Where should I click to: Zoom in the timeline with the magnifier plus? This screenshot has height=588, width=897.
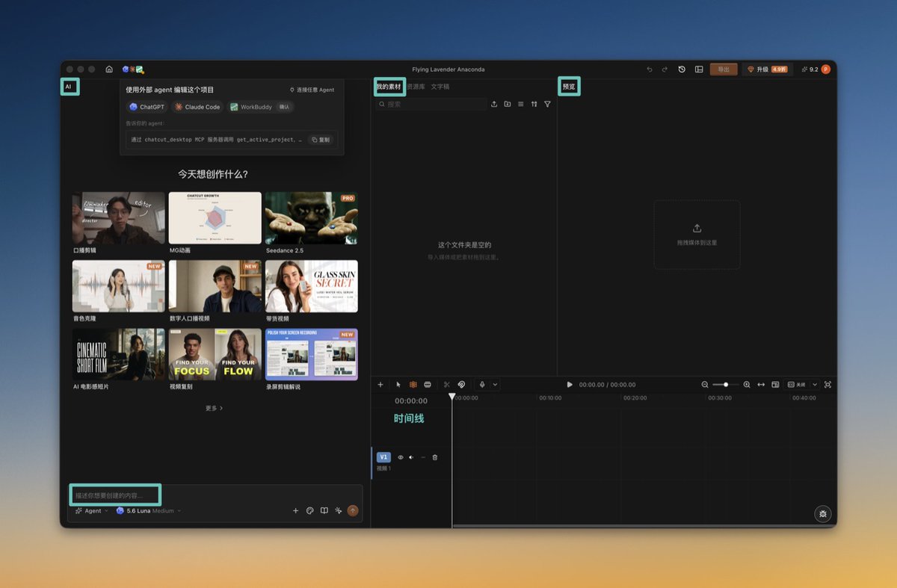747,385
